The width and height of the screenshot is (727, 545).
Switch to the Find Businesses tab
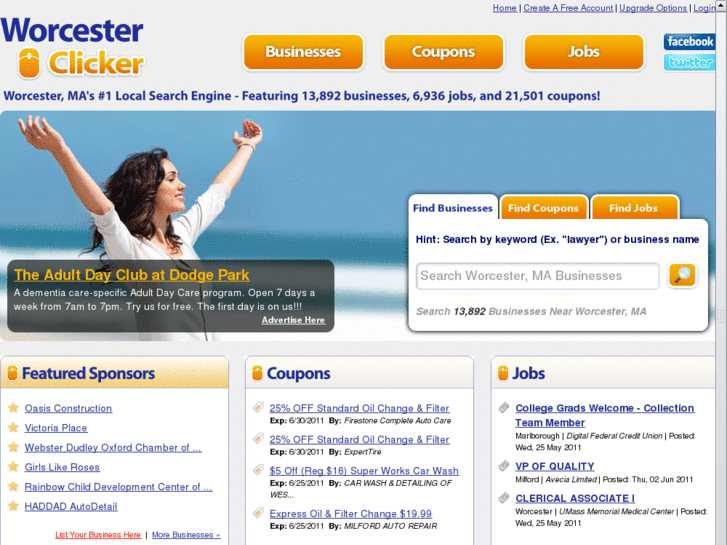453,208
